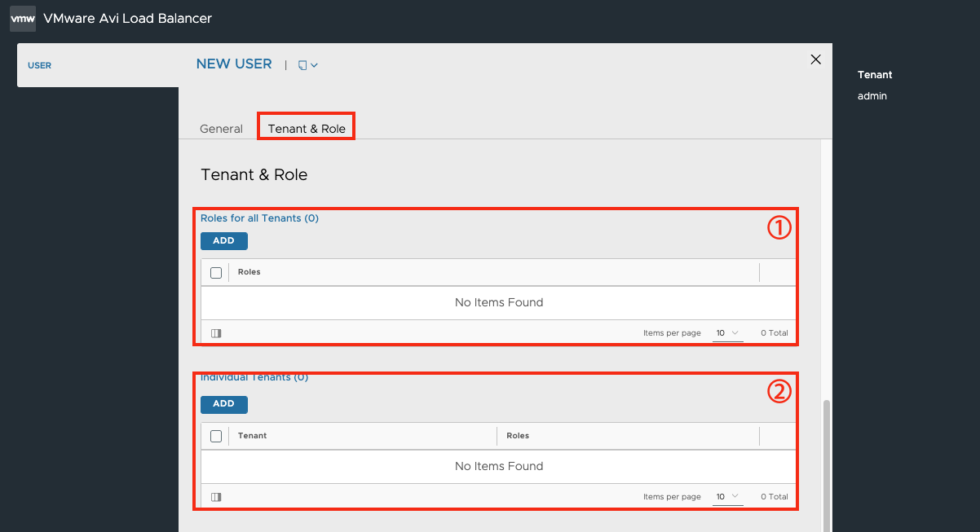Click 'No Items Found' in Individual Tenants table
Screen dimensions: 980x532
[x=499, y=466]
